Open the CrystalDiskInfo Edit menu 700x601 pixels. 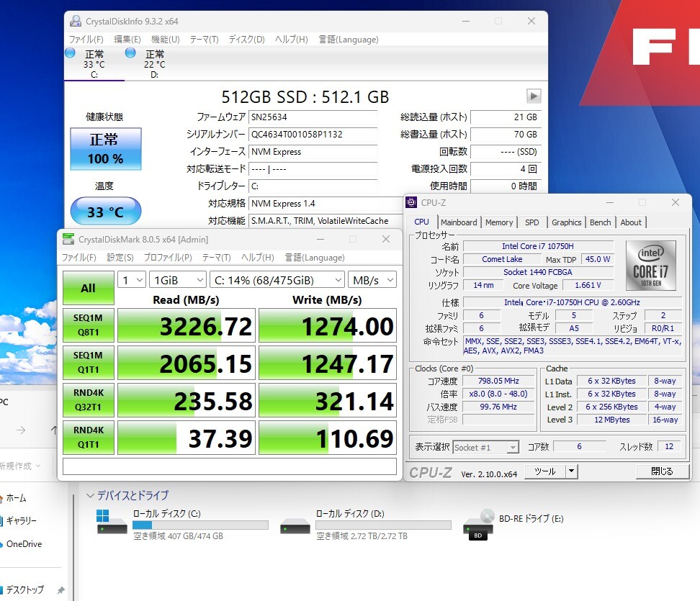pos(127,40)
